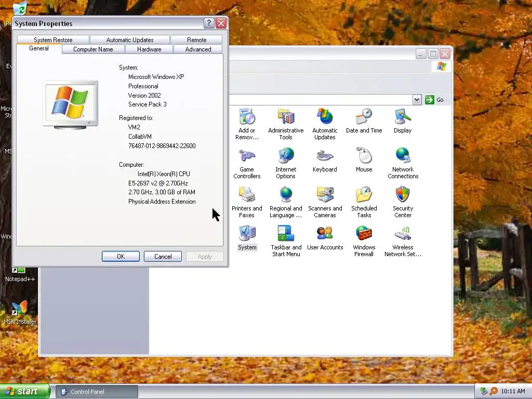Viewport: 532px width, 399px height.
Task: Click the Go button in address bar
Action: [x=435, y=100]
